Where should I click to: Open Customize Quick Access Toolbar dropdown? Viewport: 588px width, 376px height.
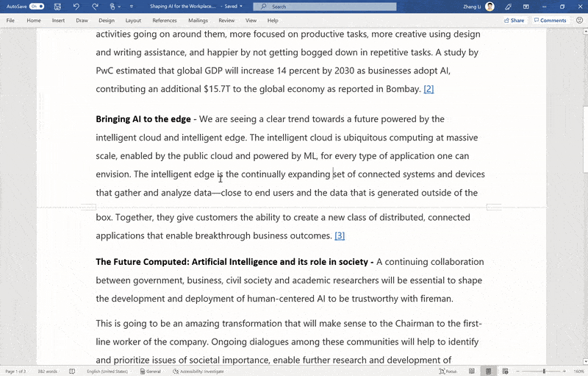click(132, 7)
